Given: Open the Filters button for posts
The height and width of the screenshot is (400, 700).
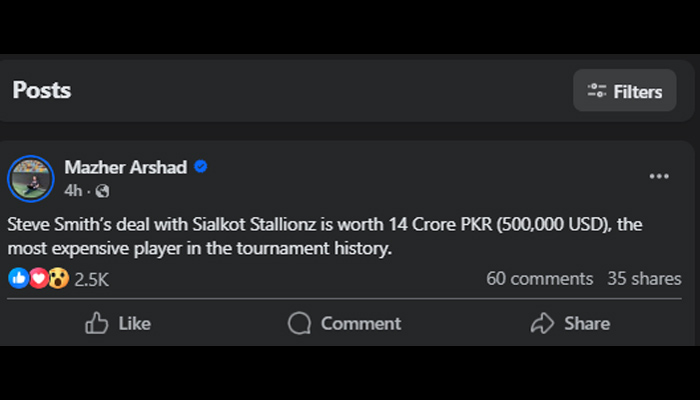Looking at the screenshot, I should point(625,91).
